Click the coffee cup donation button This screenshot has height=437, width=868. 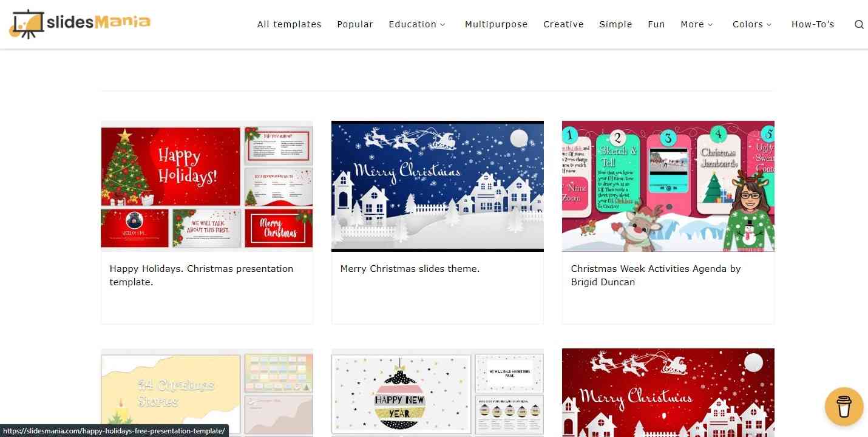point(844,406)
